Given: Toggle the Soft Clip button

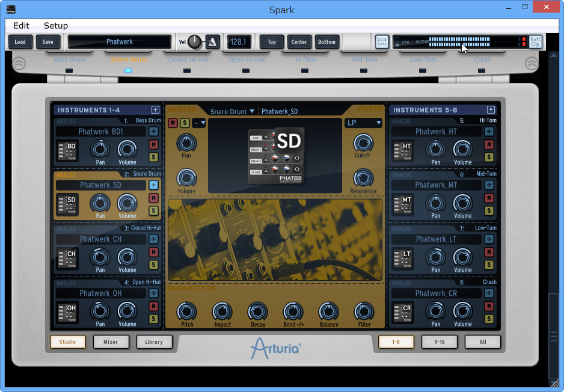Looking at the screenshot, I should (535, 42).
